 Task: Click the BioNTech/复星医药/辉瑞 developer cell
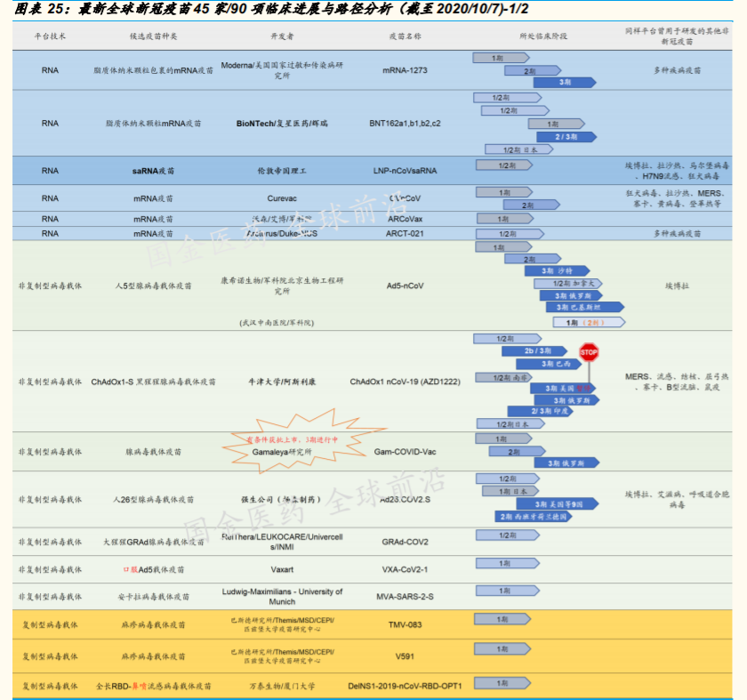point(282,124)
